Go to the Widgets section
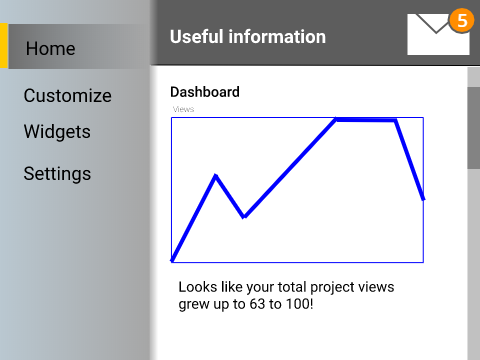Image resolution: width=480 pixels, height=360 pixels. click(x=57, y=131)
